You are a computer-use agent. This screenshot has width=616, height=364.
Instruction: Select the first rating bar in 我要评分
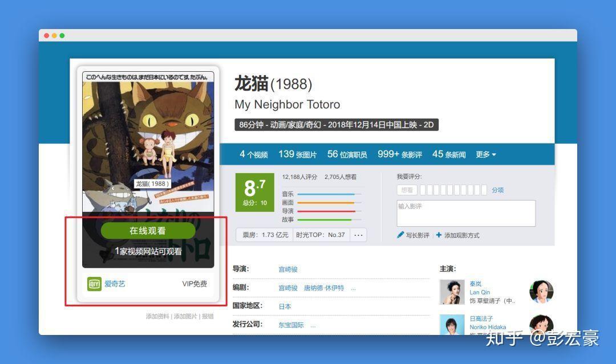[x=423, y=190]
